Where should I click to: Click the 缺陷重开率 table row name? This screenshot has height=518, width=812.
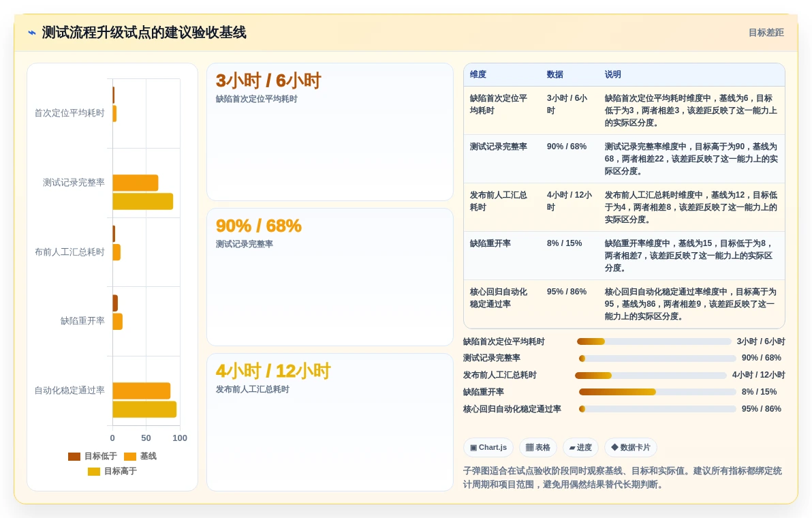(x=490, y=243)
